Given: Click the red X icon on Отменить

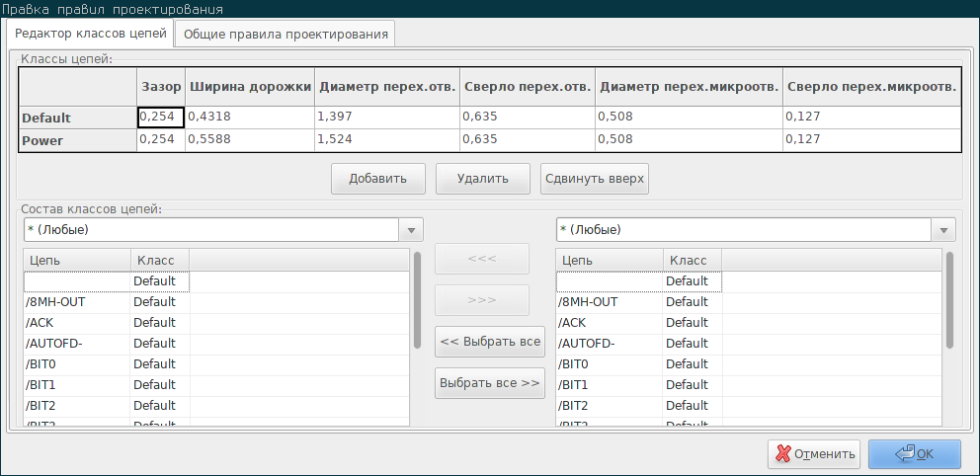Looking at the screenshot, I should (782, 454).
